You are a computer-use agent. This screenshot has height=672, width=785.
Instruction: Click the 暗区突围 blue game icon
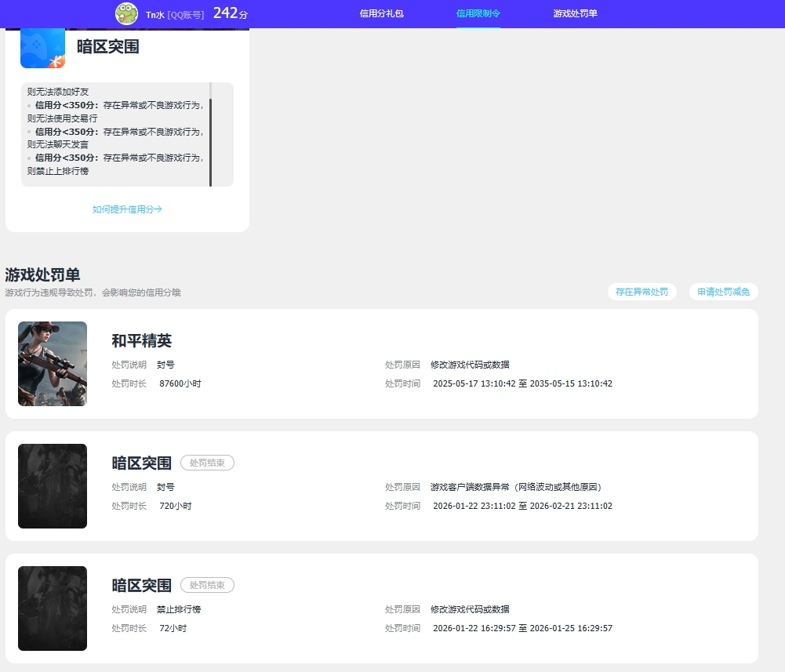tap(42, 48)
